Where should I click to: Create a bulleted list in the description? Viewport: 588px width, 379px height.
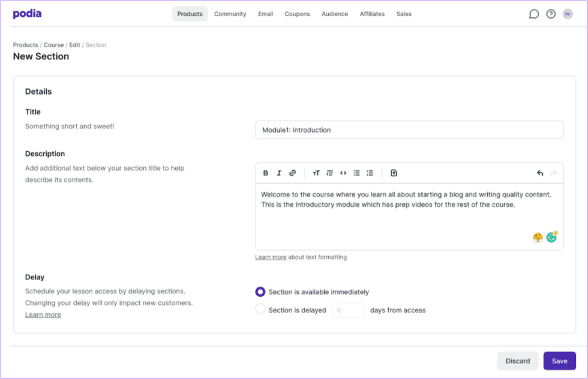[x=356, y=173]
